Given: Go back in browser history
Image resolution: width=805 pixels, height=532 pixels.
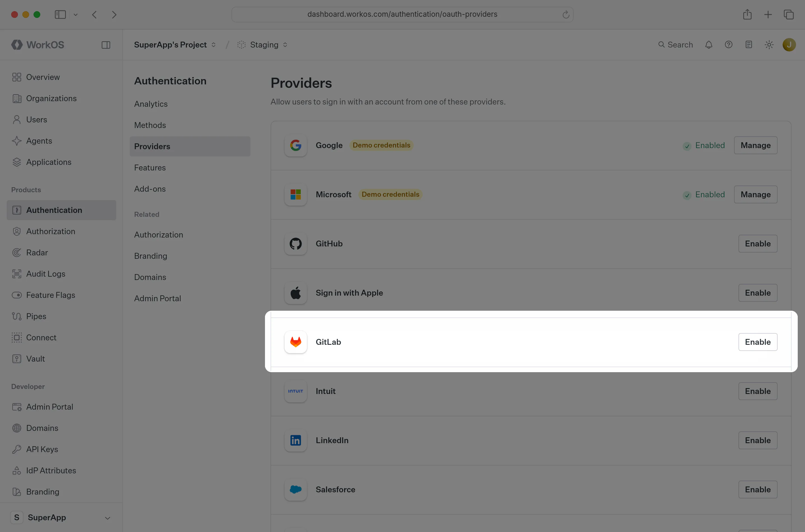Looking at the screenshot, I should (94, 15).
